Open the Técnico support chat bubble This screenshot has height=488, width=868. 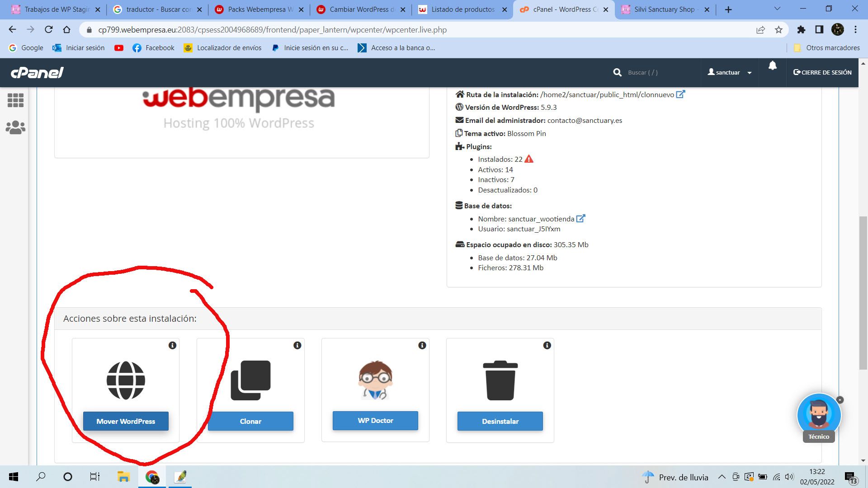point(819,415)
